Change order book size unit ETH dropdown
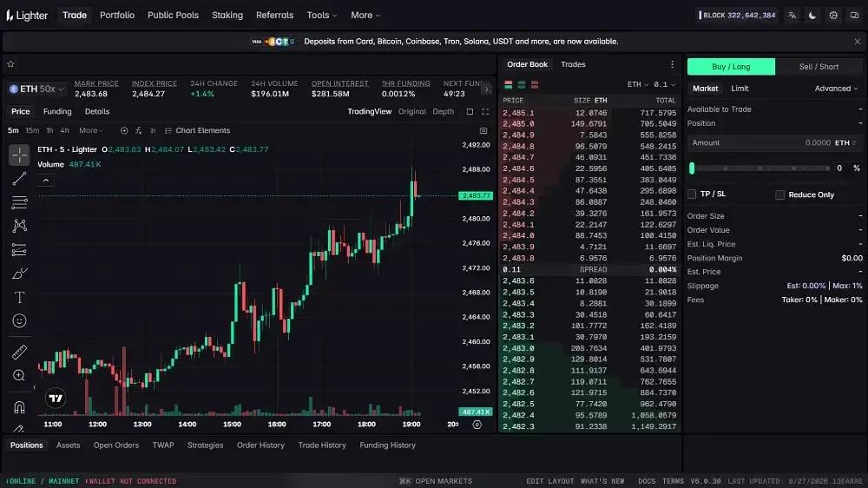This screenshot has width=868, height=488. pyautogui.click(x=637, y=85)
